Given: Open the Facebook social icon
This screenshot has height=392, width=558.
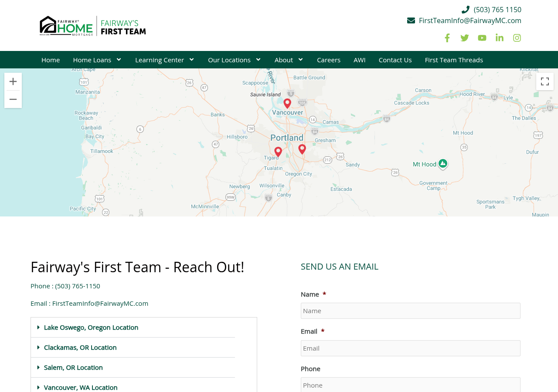Looking at the screenshot, I should pos(447,38).
